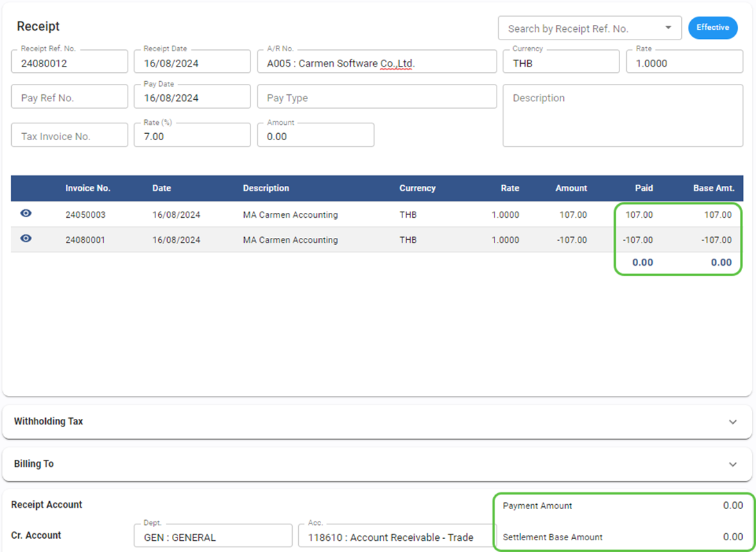Click the Tax Invoice No. field

[x=69, y=136]
